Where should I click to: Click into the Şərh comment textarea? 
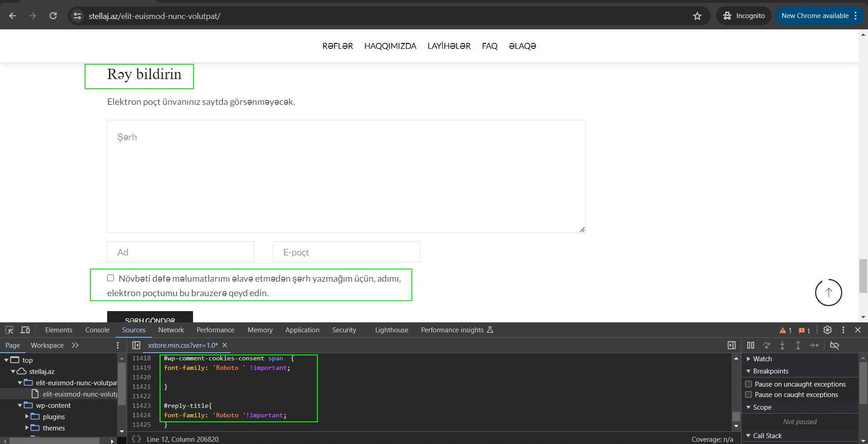click(346, 176)
